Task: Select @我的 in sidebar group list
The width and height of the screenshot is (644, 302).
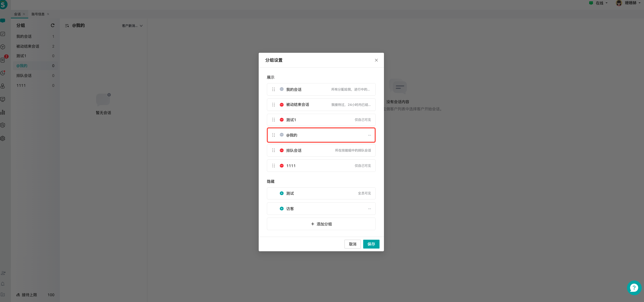Action: tap(35, 66)
